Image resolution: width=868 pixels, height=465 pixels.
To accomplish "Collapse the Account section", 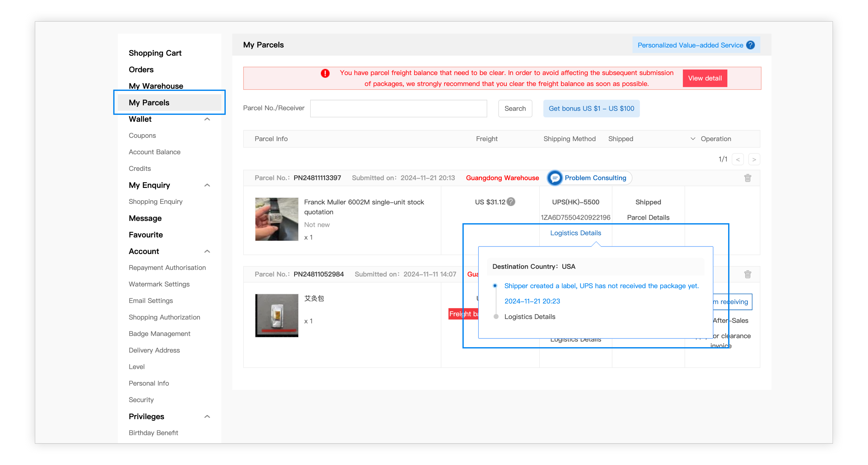I will click(207, 251).
